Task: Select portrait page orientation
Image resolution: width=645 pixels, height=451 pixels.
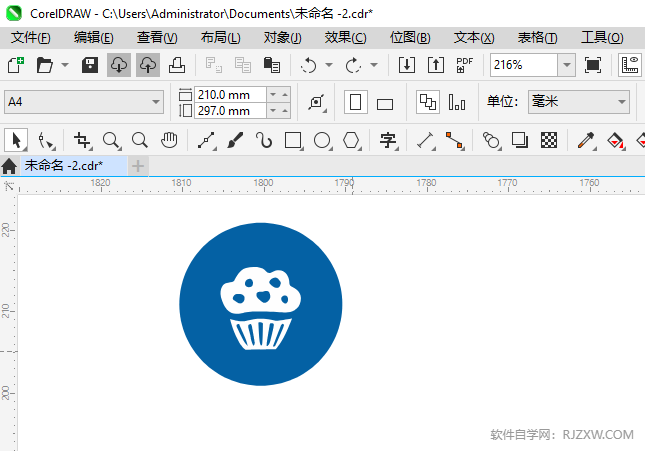Action: pyautogui.click(x=355, y=102)
